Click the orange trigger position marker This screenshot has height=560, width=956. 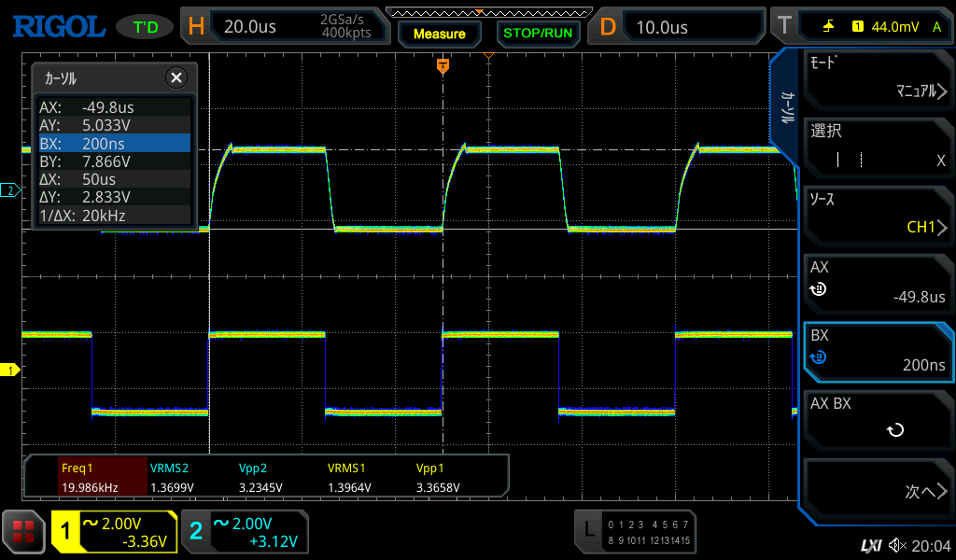[443, 64]
